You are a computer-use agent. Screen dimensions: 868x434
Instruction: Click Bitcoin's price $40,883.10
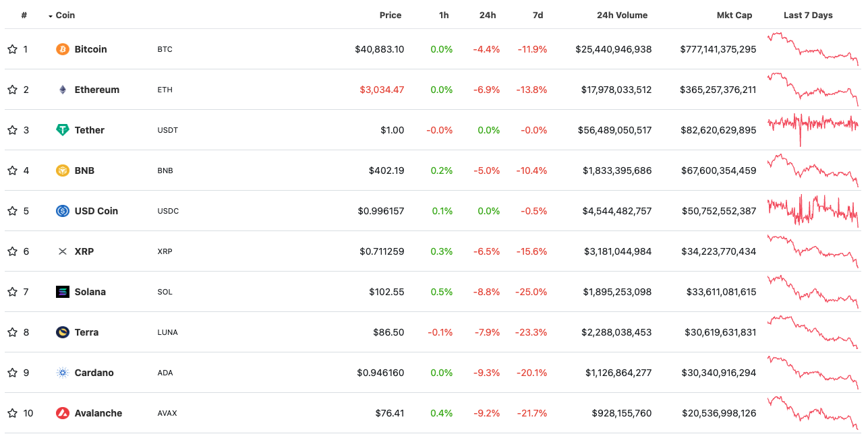pos(380,49)
